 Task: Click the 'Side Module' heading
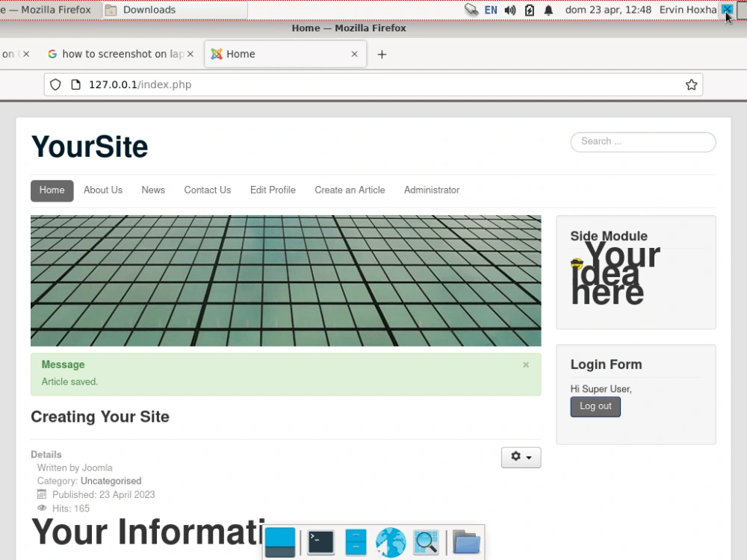coord(609,236)
